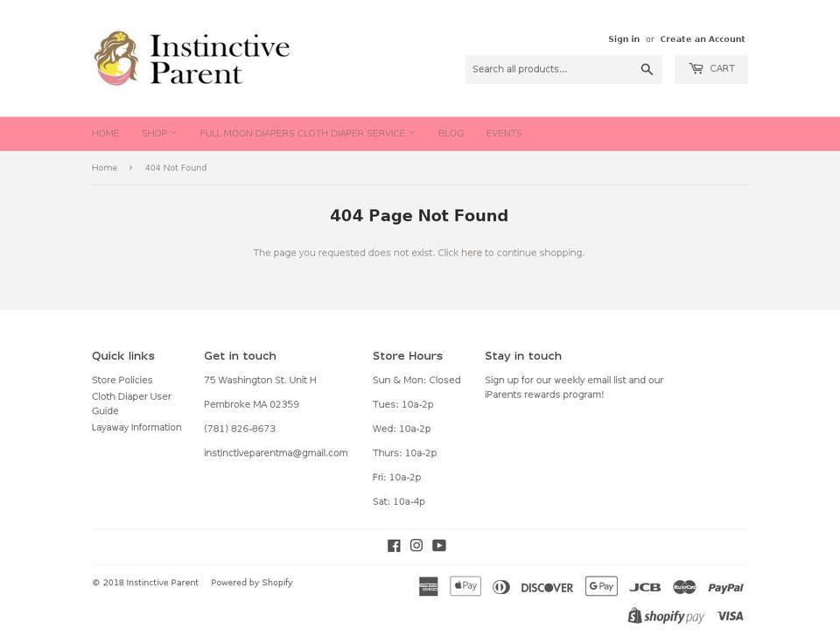The width and height of the screenshot is (840, 636).
Task: Click the search magnifier icon
Action: (x=647, y=69)
